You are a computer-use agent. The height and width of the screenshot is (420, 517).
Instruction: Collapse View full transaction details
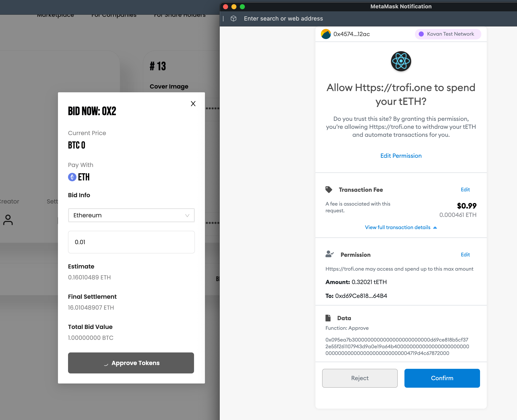coord(401,227)
